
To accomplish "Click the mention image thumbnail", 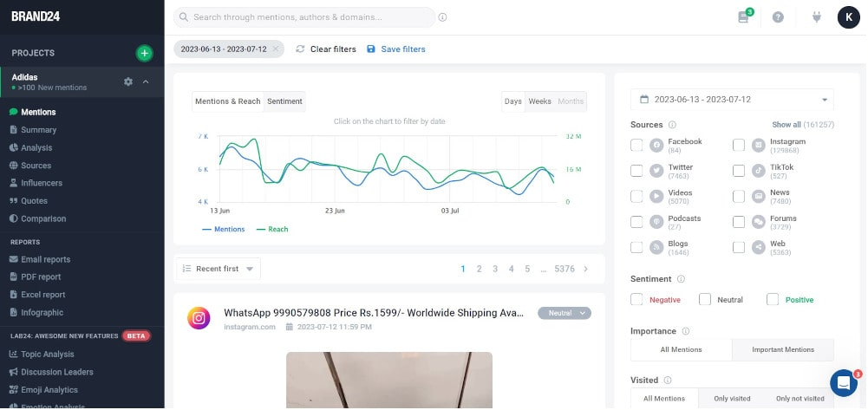I will (389, 381).
